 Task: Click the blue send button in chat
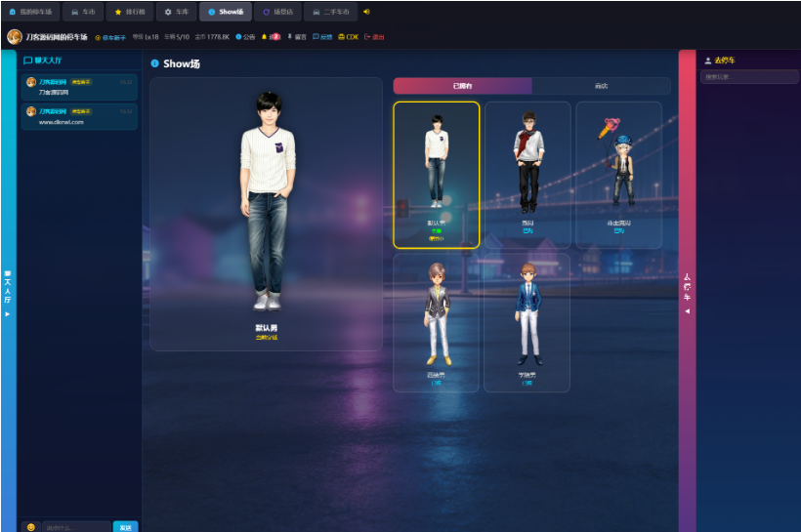coord(126,527)
